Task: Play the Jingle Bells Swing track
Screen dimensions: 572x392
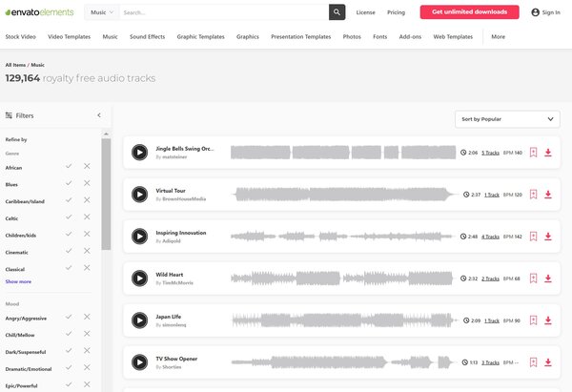Action: tap(139, 152)
